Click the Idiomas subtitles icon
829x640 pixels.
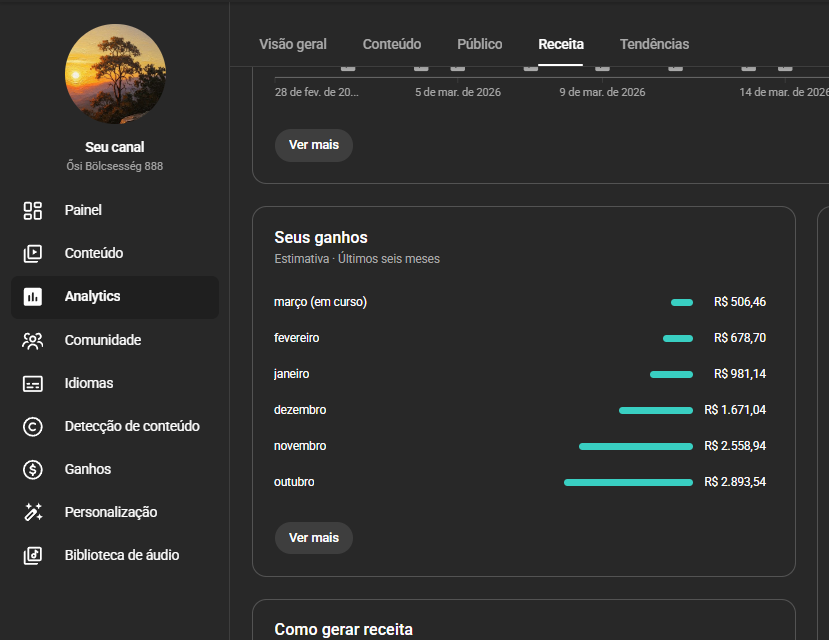pyautogui.click(x=33, y=383)
